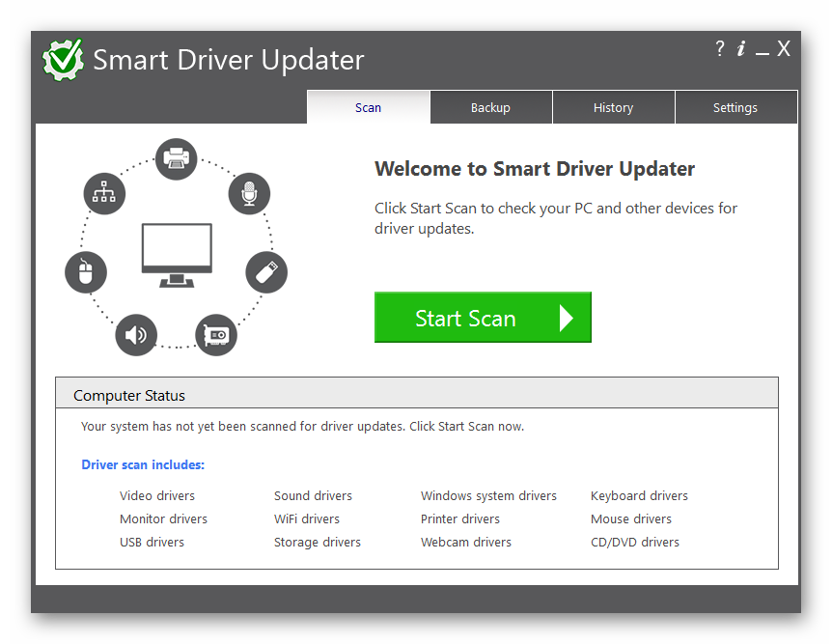Click the microphone device icon

pos(249,193)
